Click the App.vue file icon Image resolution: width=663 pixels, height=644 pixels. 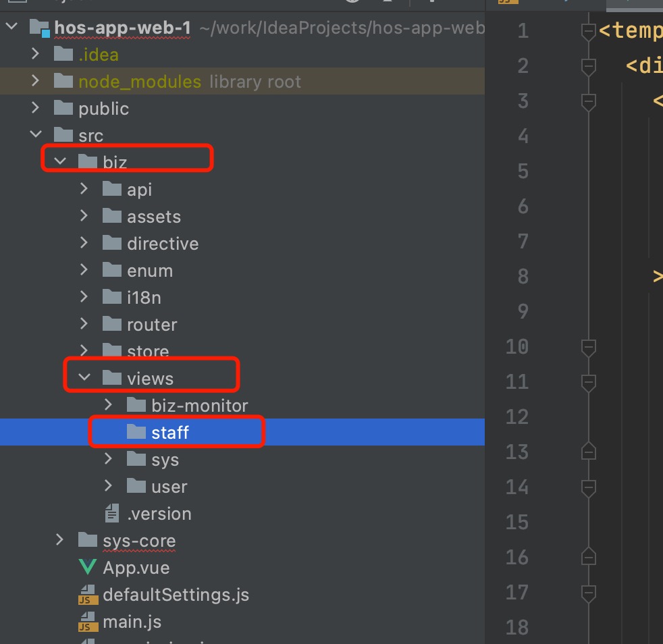click(x=88, y=568)
